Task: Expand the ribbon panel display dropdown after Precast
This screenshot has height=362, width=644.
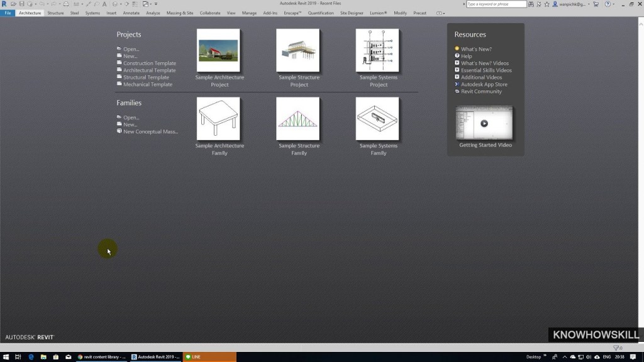Action: coord(440,13)
